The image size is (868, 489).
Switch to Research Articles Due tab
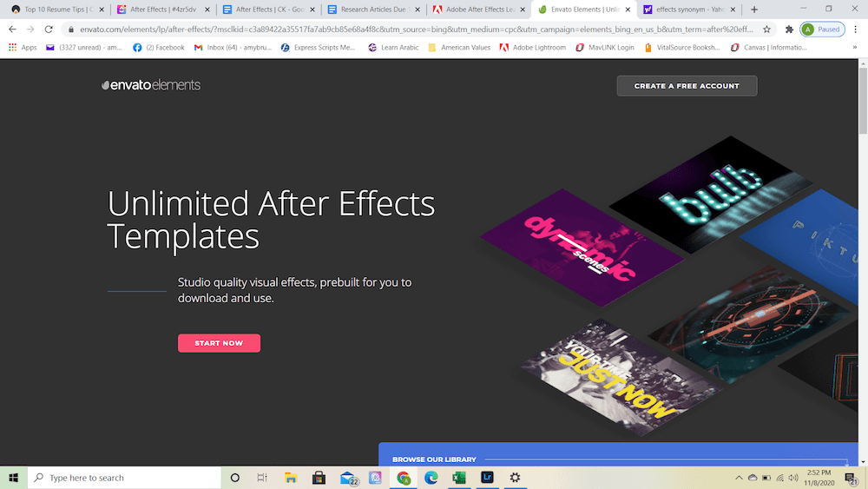pos(373,10)
